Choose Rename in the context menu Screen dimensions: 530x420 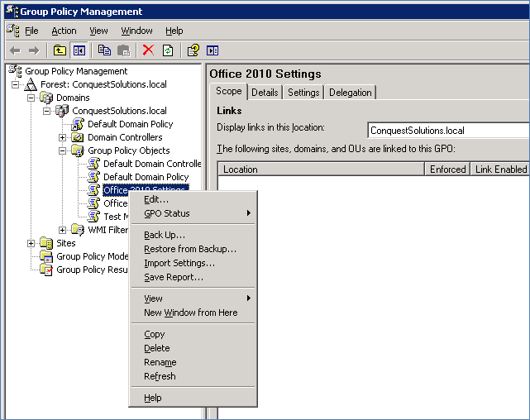point(193,362)
